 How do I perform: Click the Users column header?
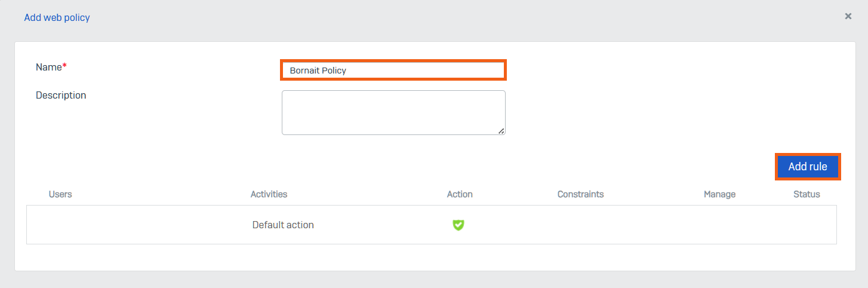point(60,194)
